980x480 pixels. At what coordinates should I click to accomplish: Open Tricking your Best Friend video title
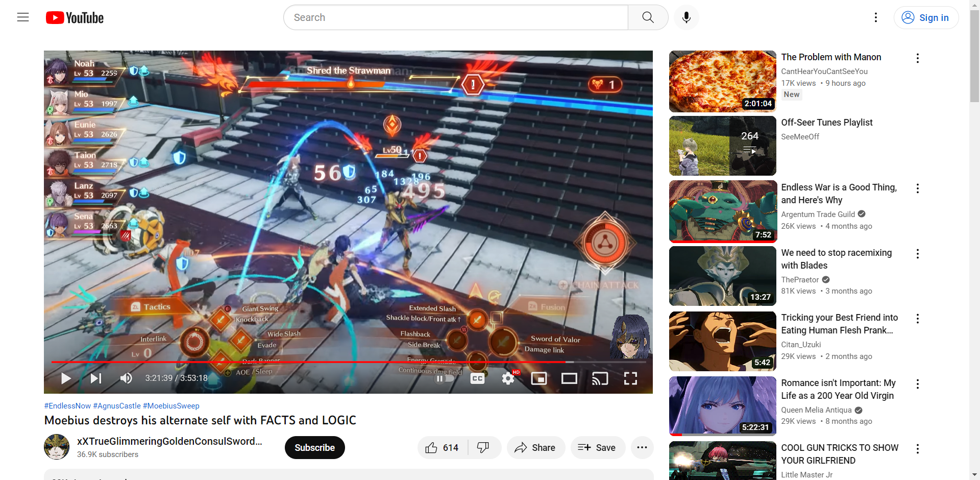839,324
